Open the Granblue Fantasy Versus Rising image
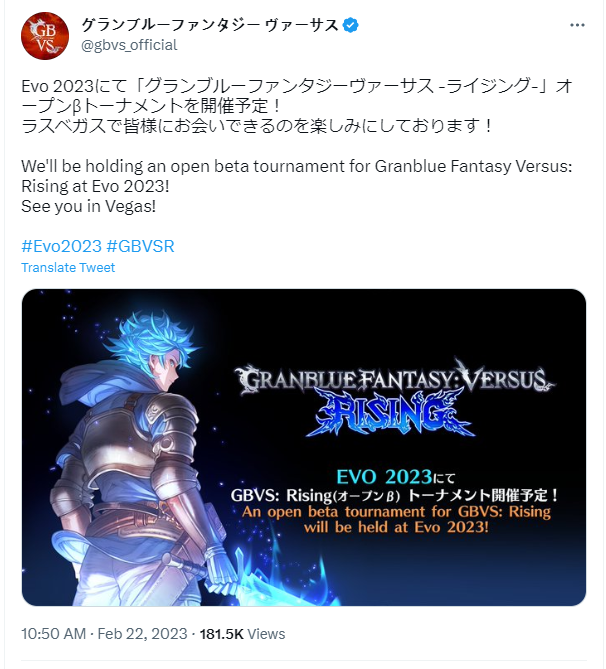 click(304, 447)
